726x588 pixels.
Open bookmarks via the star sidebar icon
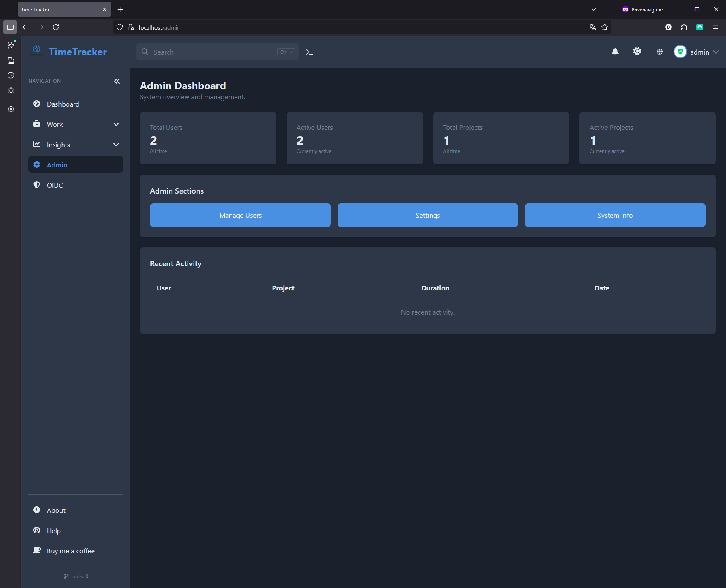[11, 90]
